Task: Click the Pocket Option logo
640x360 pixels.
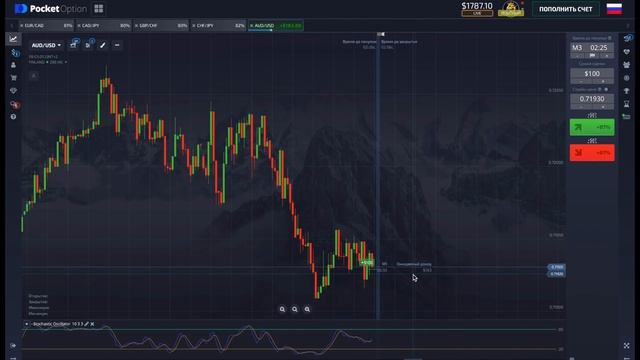Action: (x=50, y=9)
